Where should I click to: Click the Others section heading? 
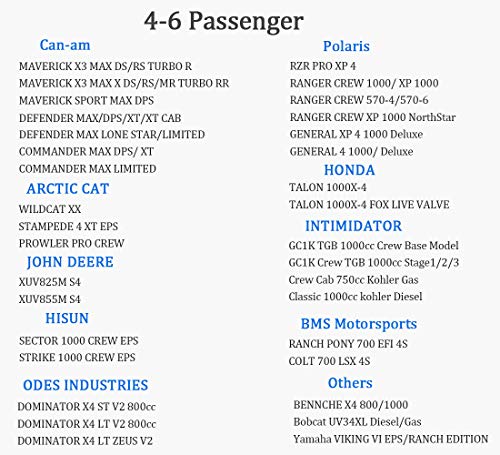(350, 383)
